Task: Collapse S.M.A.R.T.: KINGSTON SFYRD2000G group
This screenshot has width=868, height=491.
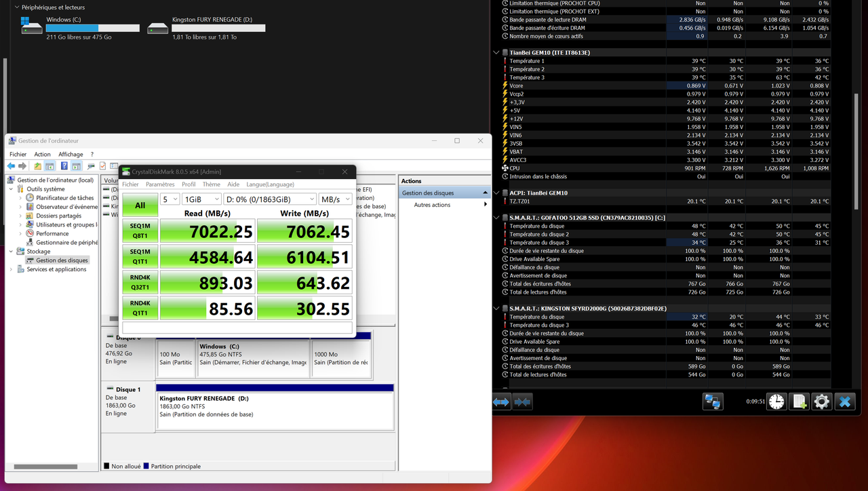Action: [496, 308]
